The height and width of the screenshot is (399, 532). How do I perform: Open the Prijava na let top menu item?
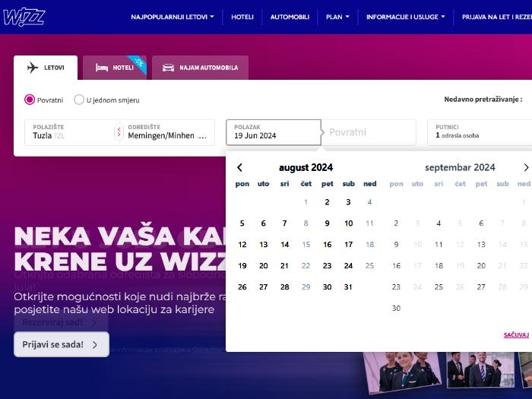click(x=497, y=17)
